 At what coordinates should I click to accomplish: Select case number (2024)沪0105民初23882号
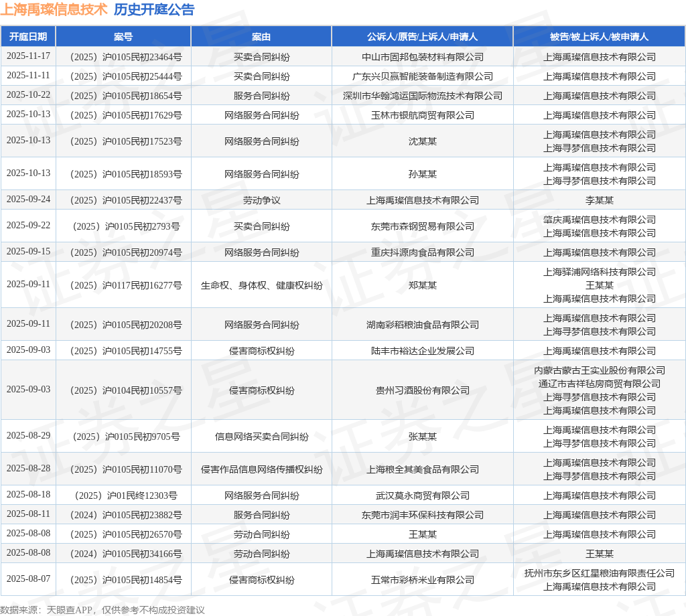(126, 515)
